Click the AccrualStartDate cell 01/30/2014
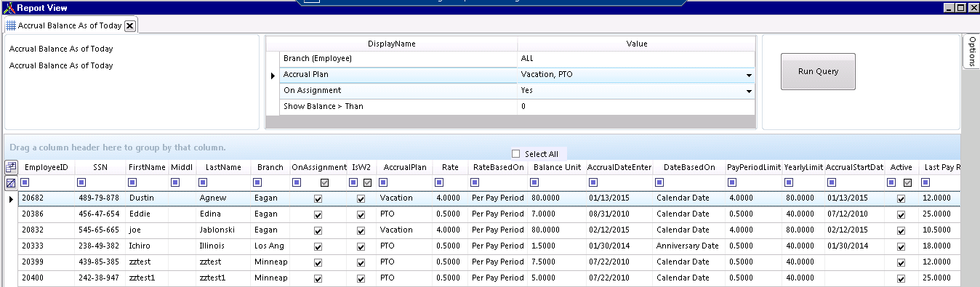Viewport: 980px width, 287px height. click(x=854, y=246)
